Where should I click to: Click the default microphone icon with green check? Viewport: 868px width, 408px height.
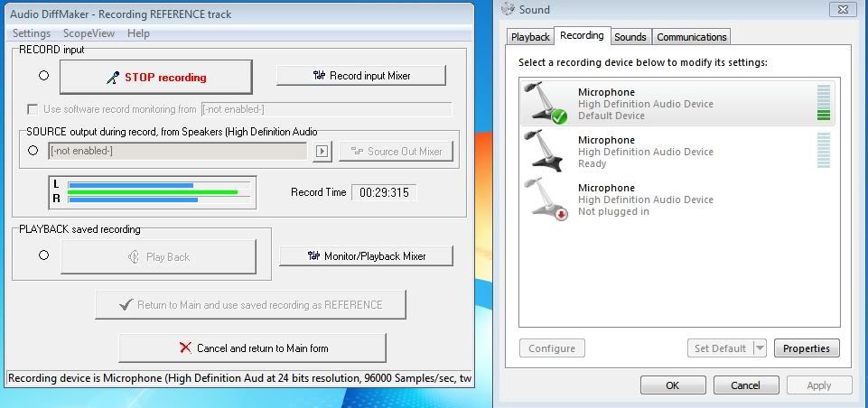[x=546, y=103]
